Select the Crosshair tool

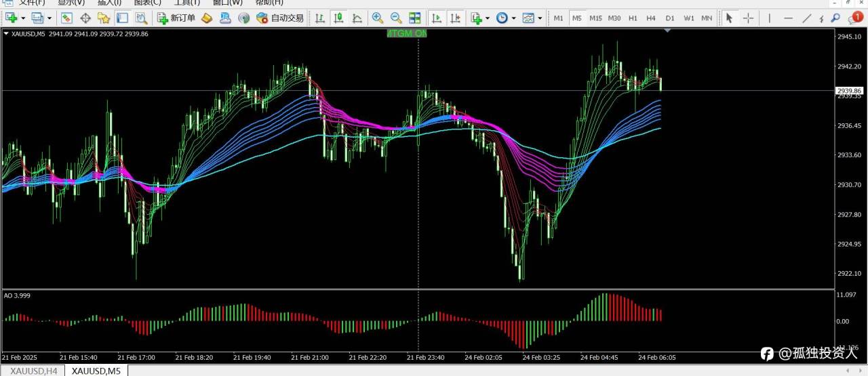pyautogui.click(x=749, y=18)
